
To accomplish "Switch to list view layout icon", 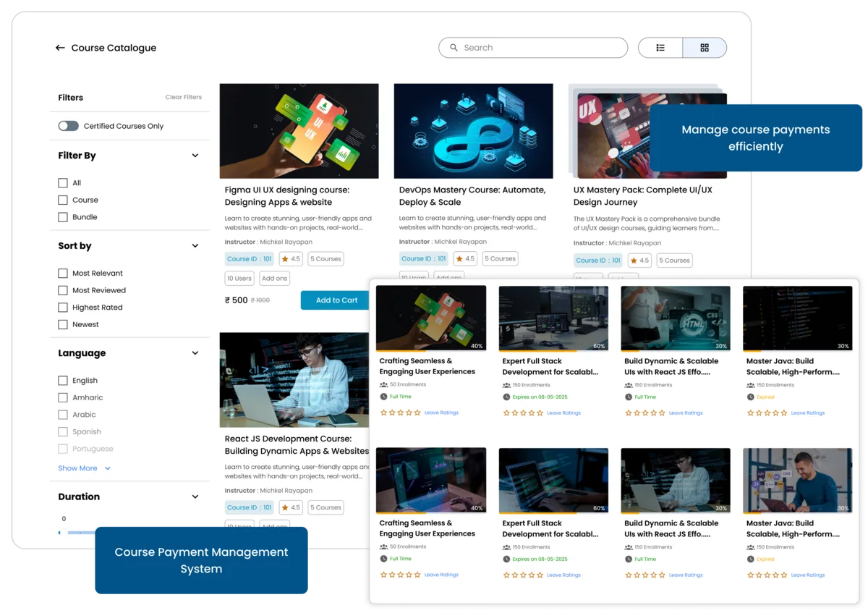I will 660,48.
